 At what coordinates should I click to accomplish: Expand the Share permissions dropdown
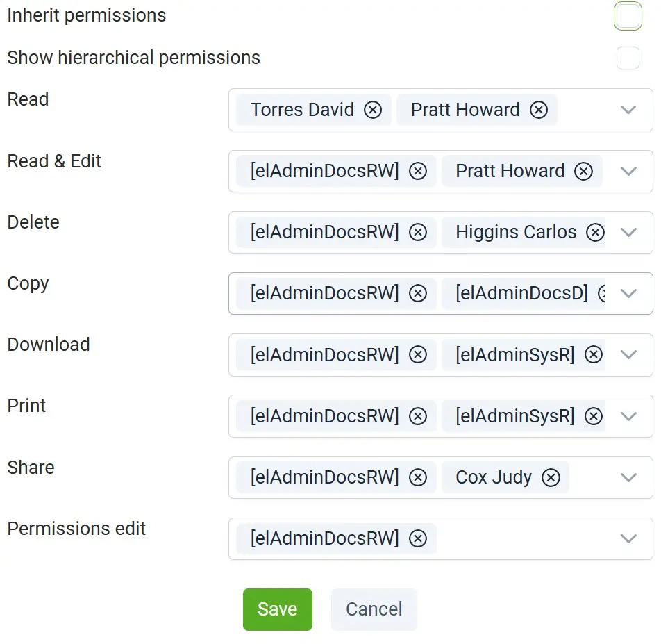coord(628,477)
